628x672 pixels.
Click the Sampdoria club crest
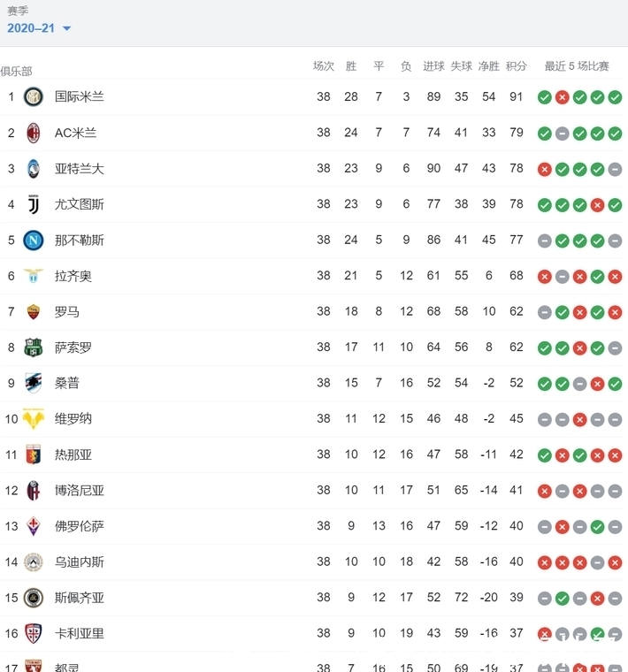(33, 383)
